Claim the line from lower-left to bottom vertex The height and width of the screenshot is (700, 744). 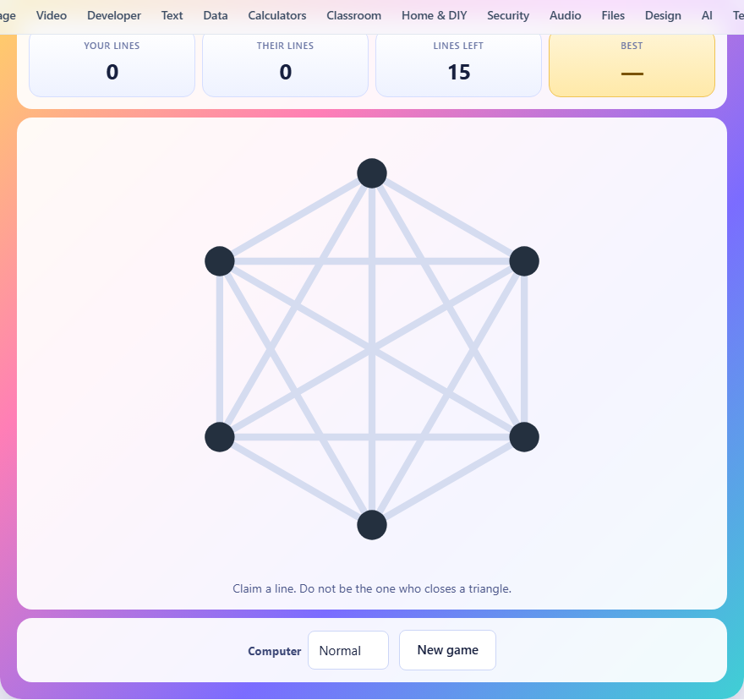(x=296, y=481)
